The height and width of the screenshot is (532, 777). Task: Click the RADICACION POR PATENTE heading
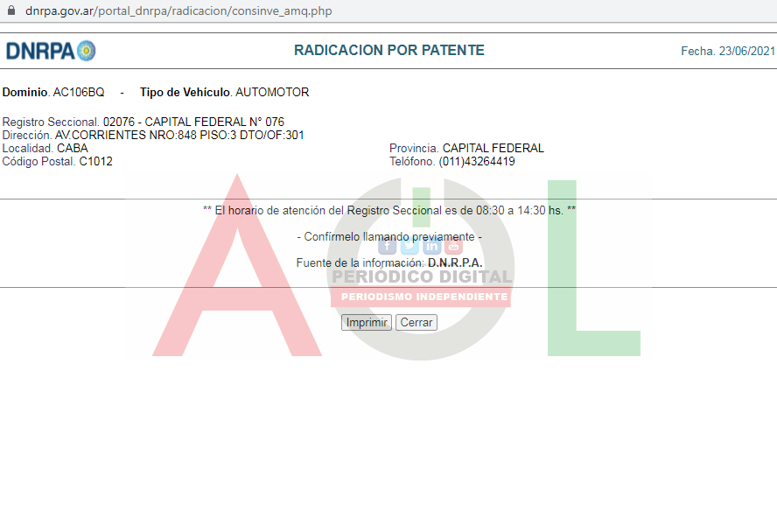click(x=389, y=50)
